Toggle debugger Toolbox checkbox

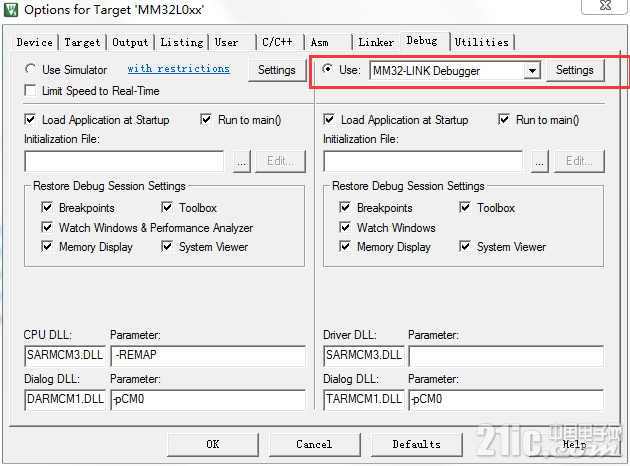465,207
